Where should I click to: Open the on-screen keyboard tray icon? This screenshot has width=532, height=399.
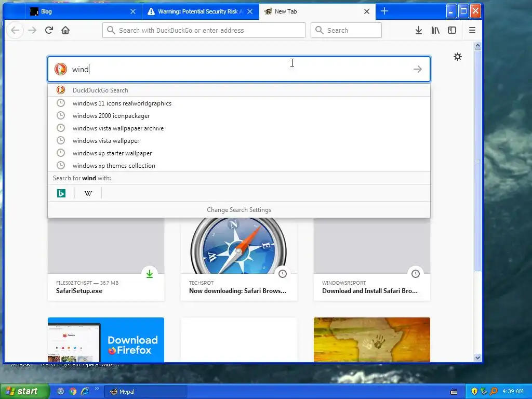[454, 392]
